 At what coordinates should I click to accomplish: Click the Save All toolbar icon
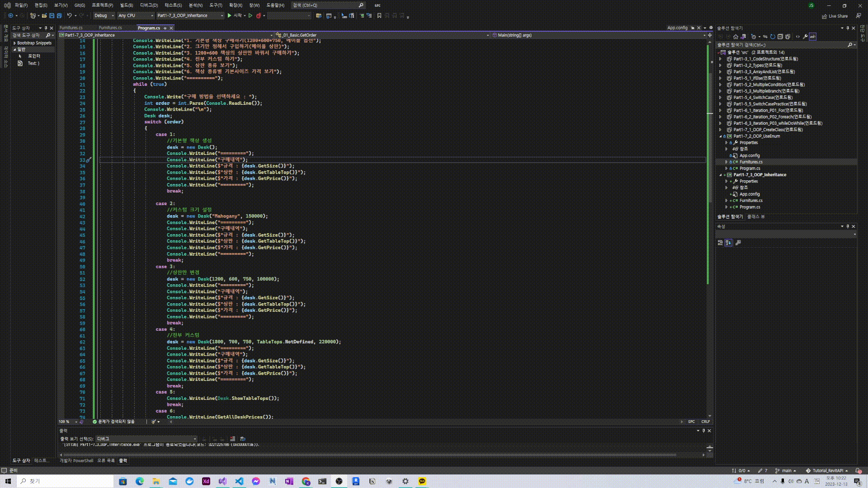click(59, 16)
